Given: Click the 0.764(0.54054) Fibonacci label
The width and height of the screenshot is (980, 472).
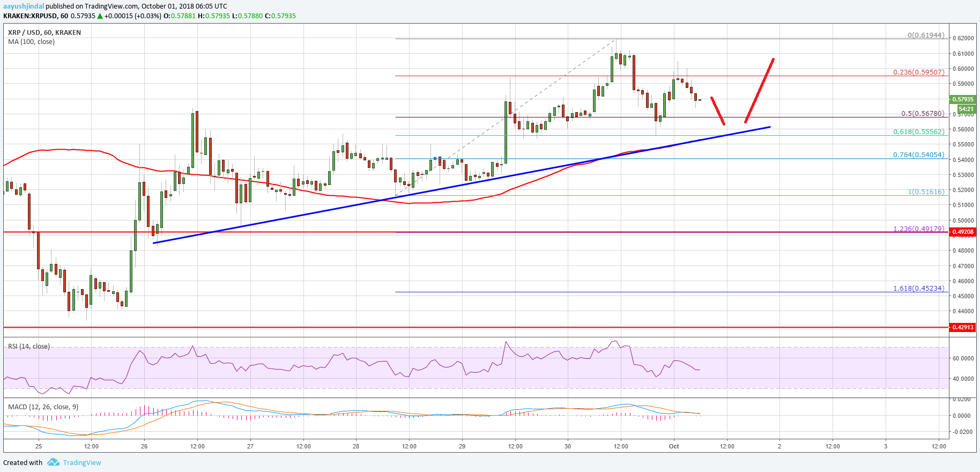Looking at the screenshot, I should [918, 154].
